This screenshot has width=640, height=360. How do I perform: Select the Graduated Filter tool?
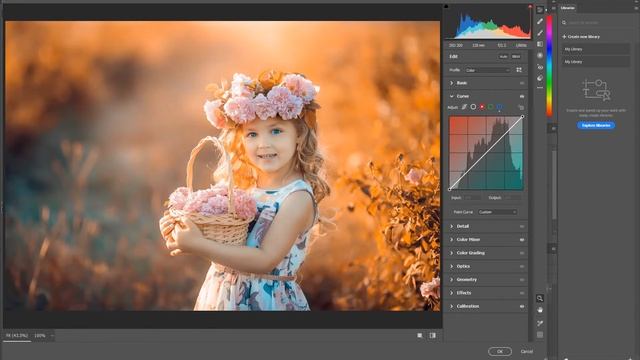click(x=540, y=44)
